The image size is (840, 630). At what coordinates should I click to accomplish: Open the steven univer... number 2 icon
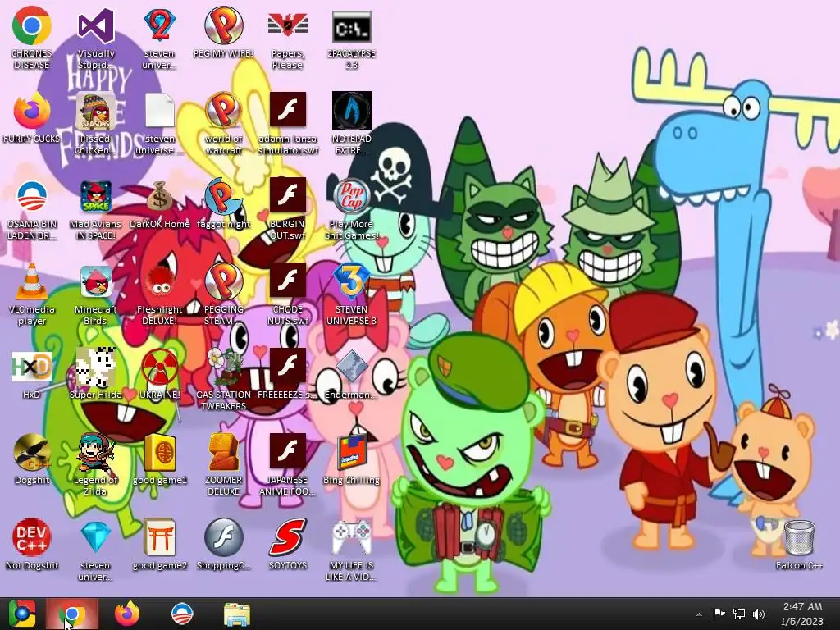pos(160,27)
